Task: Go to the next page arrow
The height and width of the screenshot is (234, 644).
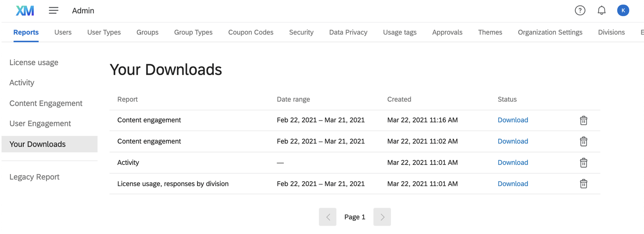Action: coord(382,217)
